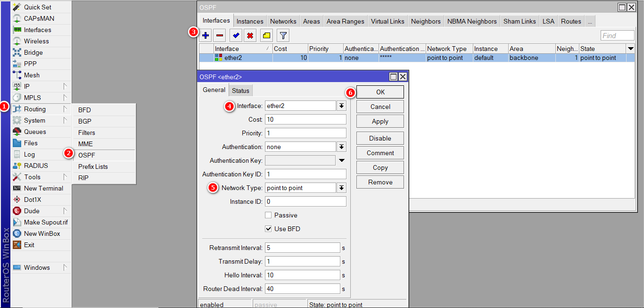Viewport: 644px width, 308px height.
Task: Apply the OSPF interface settings
Action: pos(380,121)
